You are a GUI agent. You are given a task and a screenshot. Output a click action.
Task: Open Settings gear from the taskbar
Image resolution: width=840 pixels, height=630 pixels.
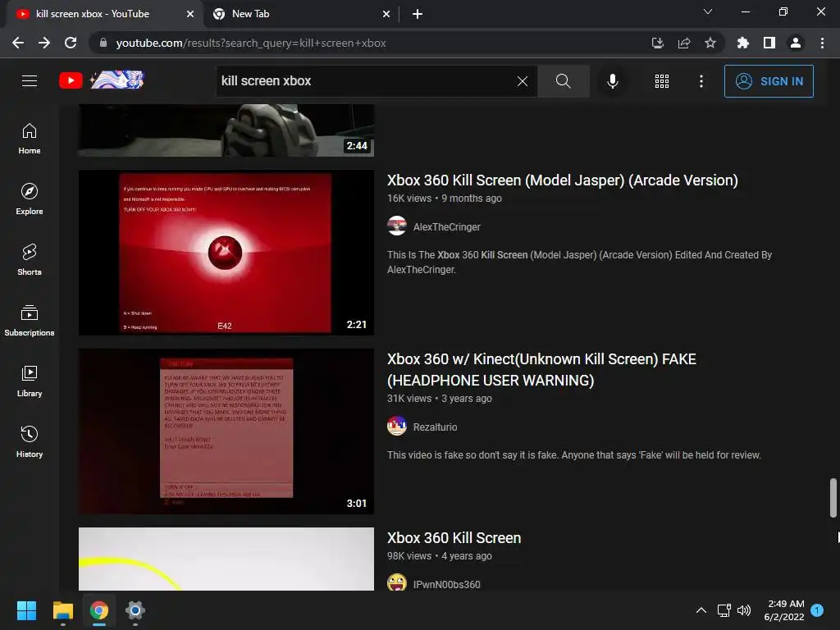pos(135,610)
